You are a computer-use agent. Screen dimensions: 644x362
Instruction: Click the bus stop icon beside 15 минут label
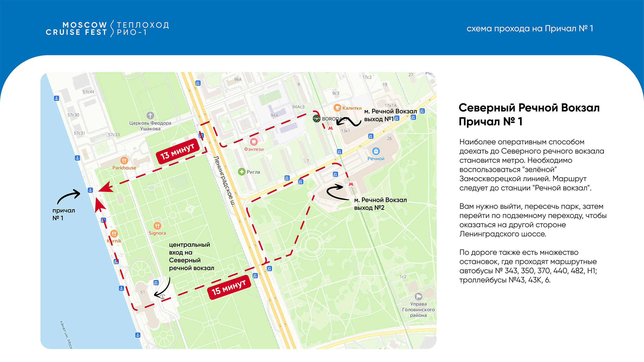click(255, 276)
